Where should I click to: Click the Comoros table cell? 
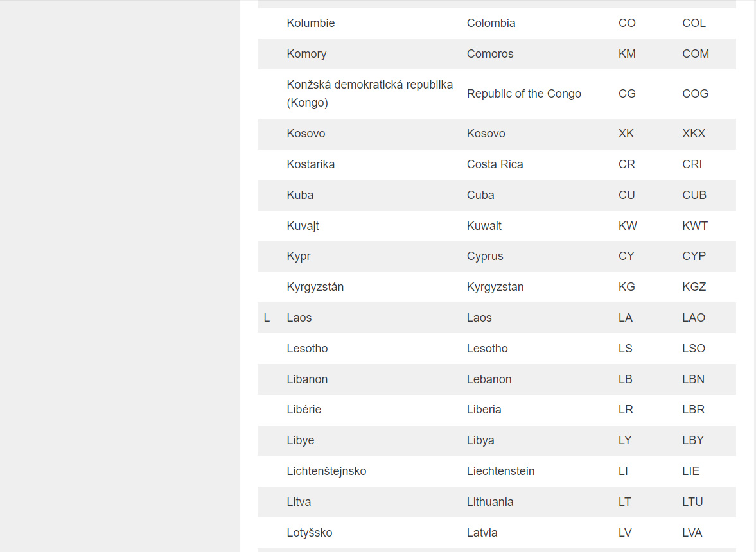[x=490, y=54]
